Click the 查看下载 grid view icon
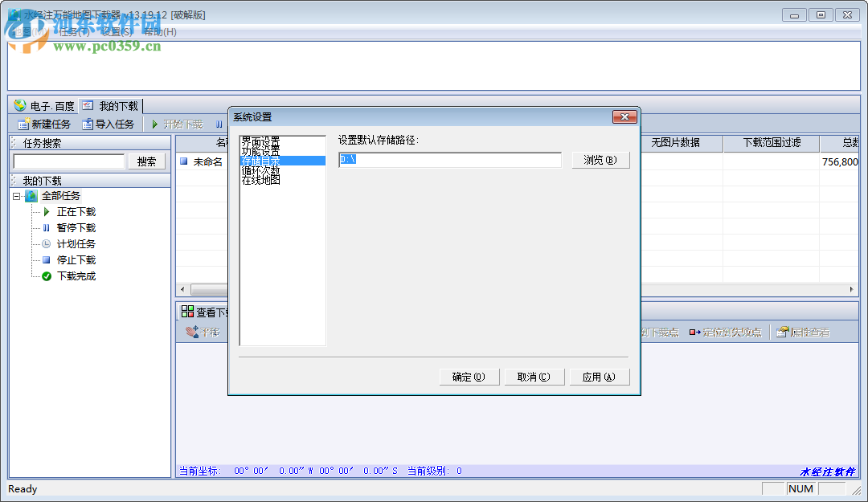Screen dimensions: 868x502 pyautogui.click(x=186, y=312)
